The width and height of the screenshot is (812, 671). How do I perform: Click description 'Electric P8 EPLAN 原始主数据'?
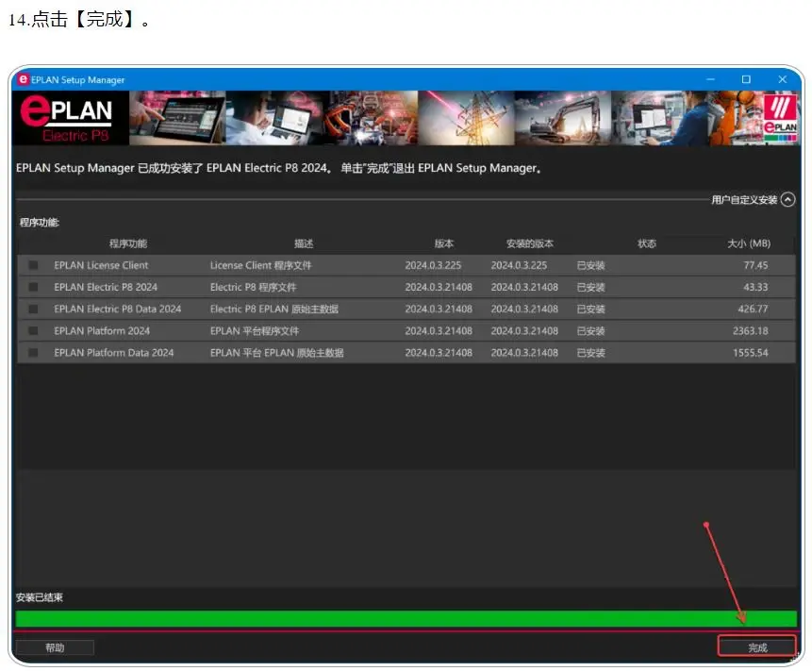point(273,309)
